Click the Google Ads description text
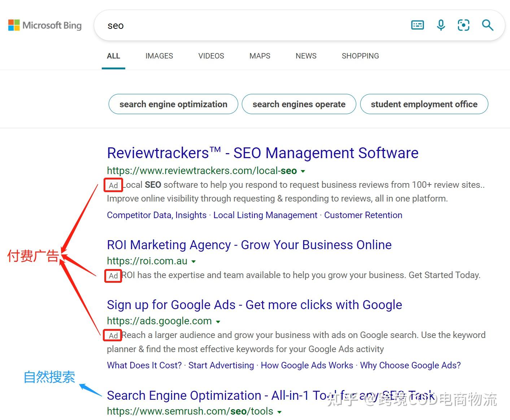510x420 pixels. pyautogui.click(x=296, y=342)
